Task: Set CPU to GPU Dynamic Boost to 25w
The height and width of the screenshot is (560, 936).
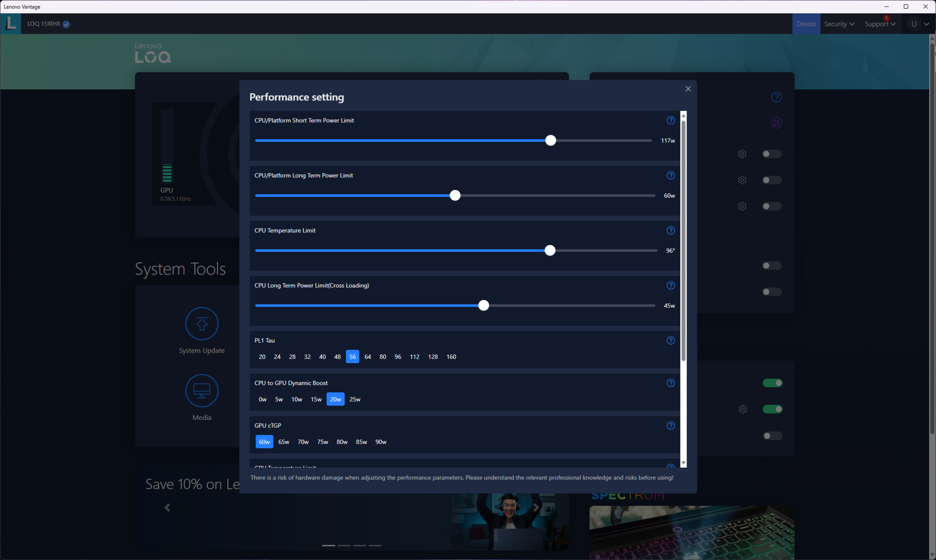Action: (x=355, y=399)
